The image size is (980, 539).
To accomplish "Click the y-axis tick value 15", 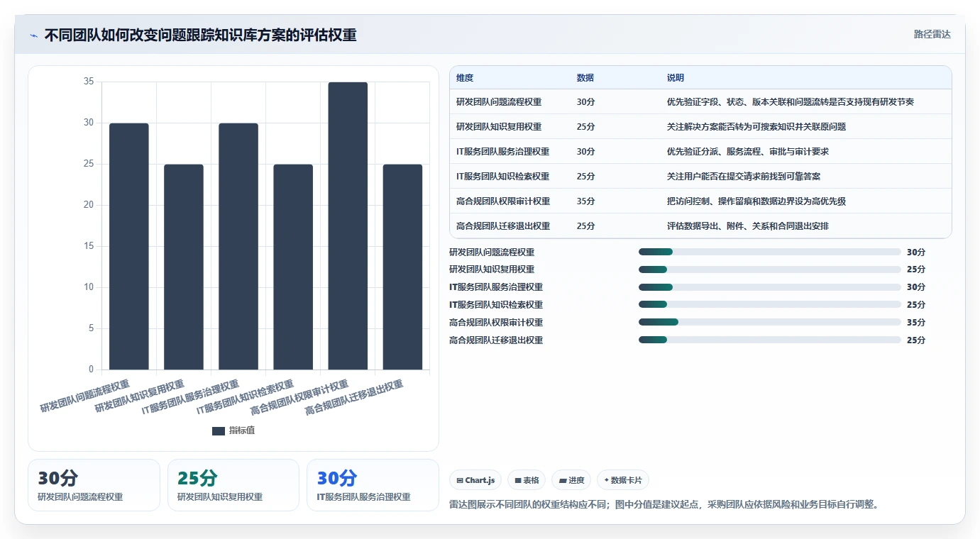I will pyautogui.click(x=89, y=246).
